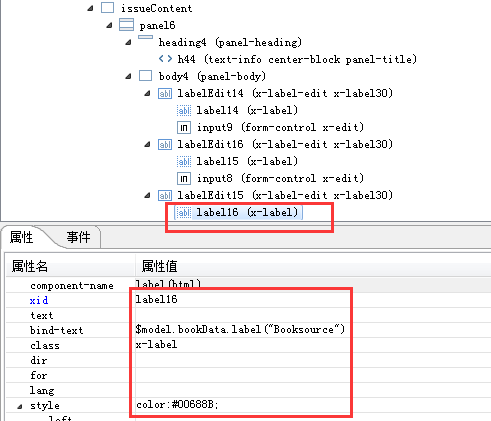Select label16 (x-label) in tree
Viewport: 491px width, 421px height.
(x=247, y=212)
